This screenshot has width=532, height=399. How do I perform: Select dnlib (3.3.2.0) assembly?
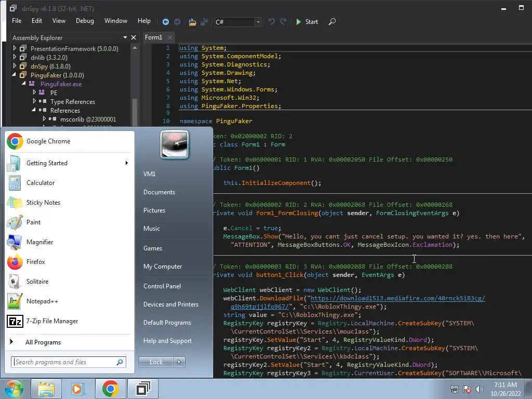(49, 57)
